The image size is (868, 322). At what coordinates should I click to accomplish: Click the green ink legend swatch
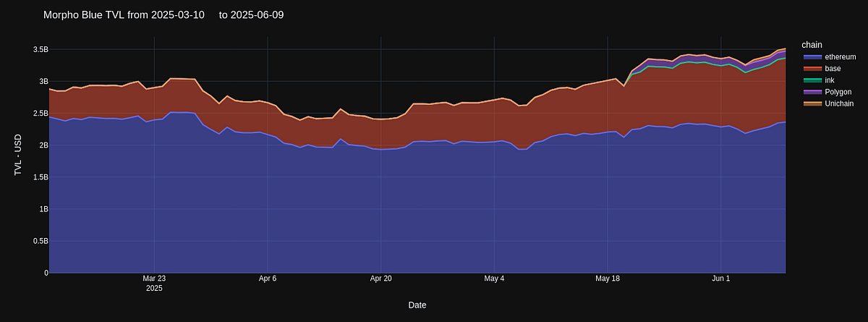(812, 80)
